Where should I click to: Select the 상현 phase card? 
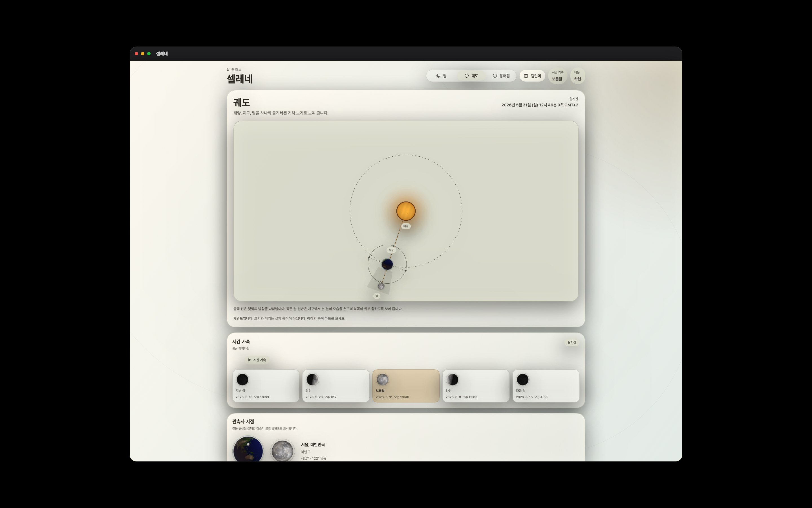pos(336,386)
